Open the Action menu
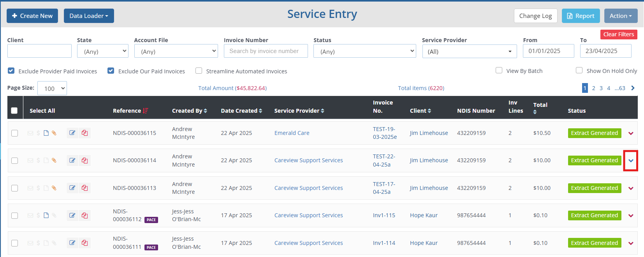This screenshot has width=644, height=257. 621,16
